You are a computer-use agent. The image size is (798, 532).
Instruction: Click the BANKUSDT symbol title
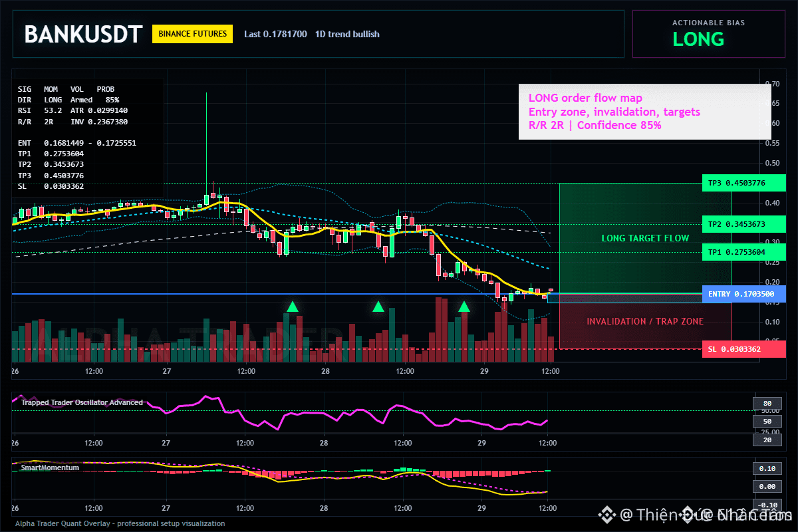pyautogui.click(x=83, y=34)
